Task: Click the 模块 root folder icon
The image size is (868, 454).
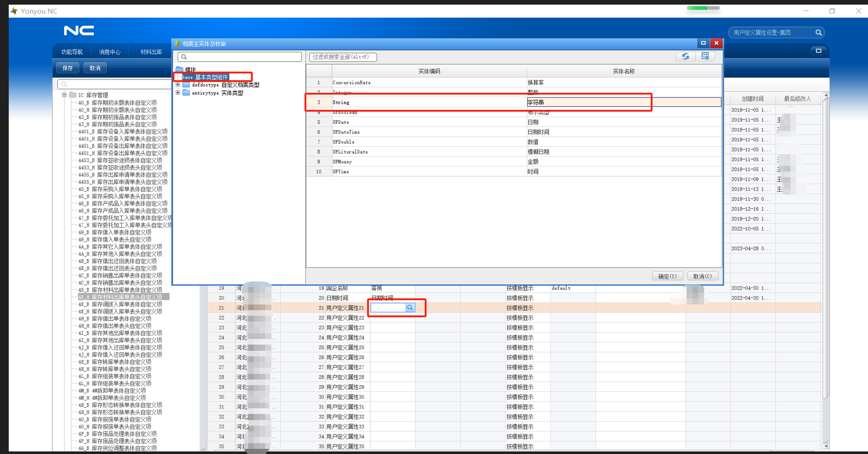Action: click(x=179, y=69)
